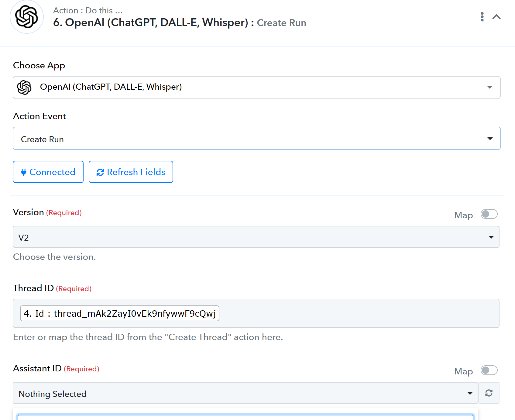
Task: Open the Assistant ID Nothing Selected dropdown
Action: click(245, 393)
